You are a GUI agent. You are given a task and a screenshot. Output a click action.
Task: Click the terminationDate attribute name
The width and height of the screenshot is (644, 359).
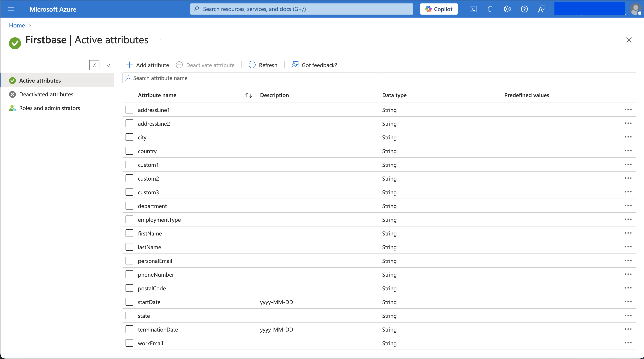point(158,329)
